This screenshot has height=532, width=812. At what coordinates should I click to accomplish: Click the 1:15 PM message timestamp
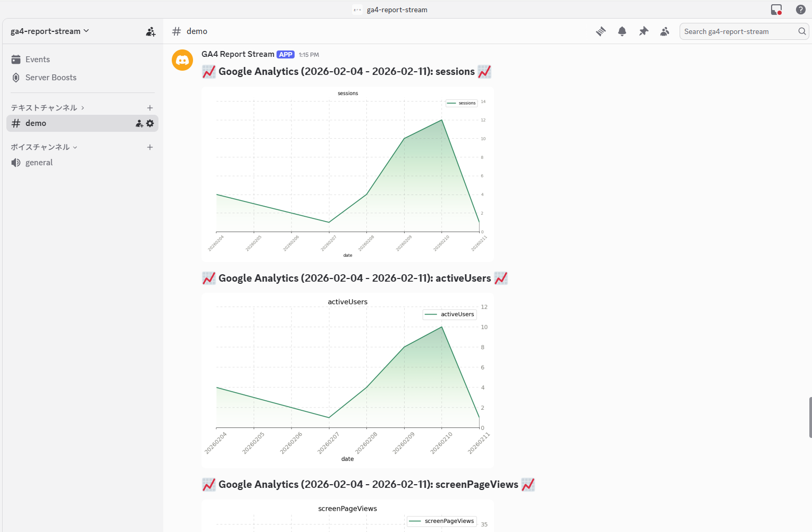click(x=309, y=55)
